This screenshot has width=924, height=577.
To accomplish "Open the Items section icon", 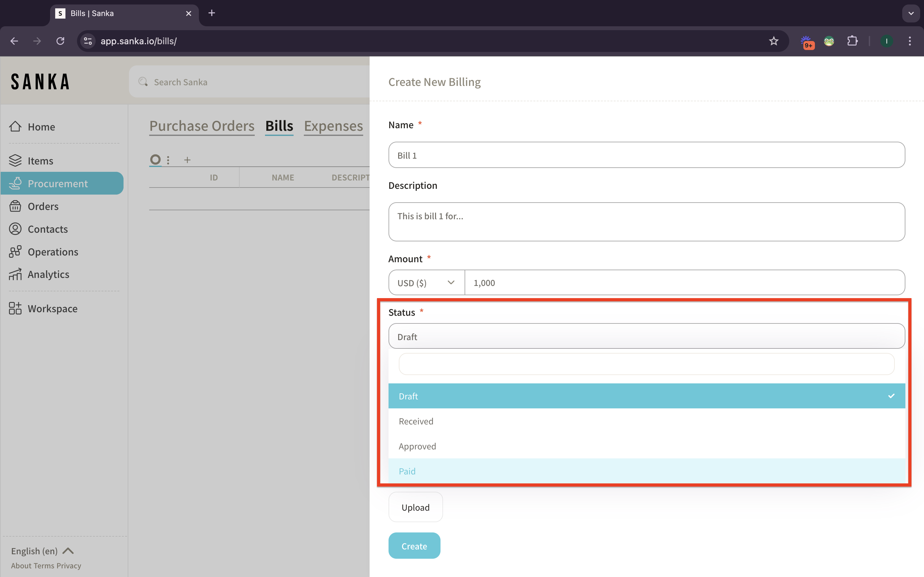I will pyautogui.click(x=15, y=160).
